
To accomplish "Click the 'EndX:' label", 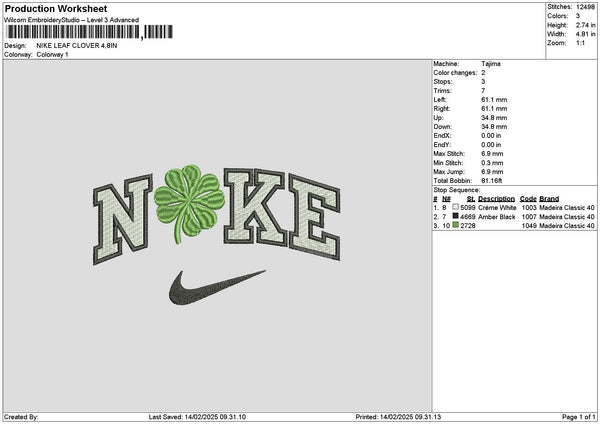I will tap(442, 136).
